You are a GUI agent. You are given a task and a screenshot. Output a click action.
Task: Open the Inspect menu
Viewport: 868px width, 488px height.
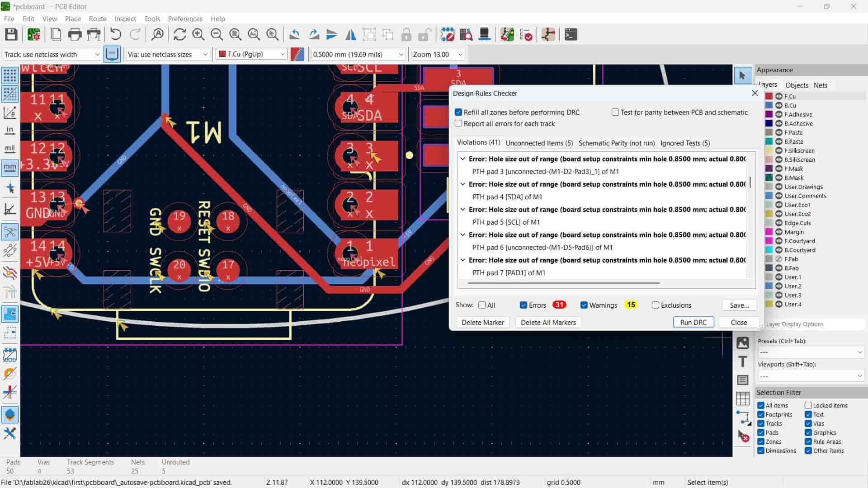click(x=125, y=19)
